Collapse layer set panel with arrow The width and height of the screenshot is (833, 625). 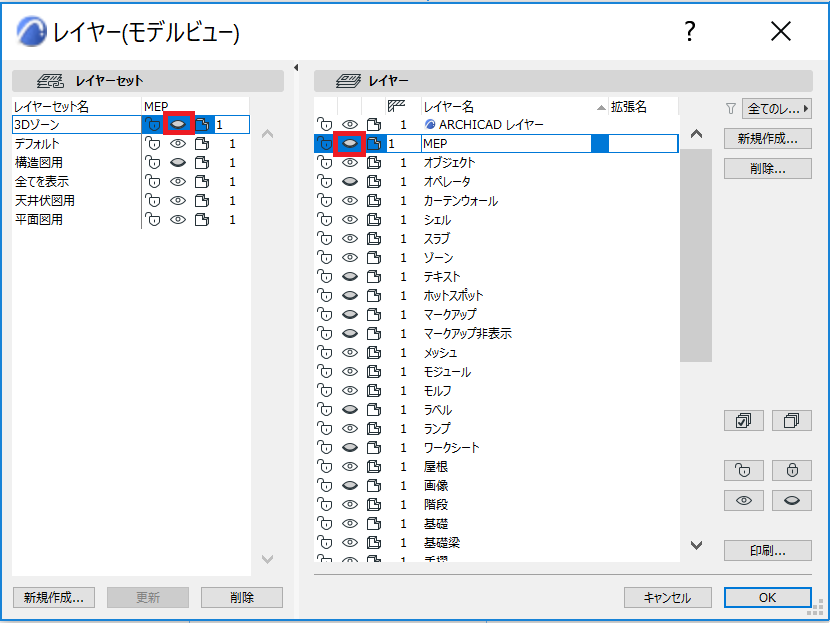pos(296,67)
